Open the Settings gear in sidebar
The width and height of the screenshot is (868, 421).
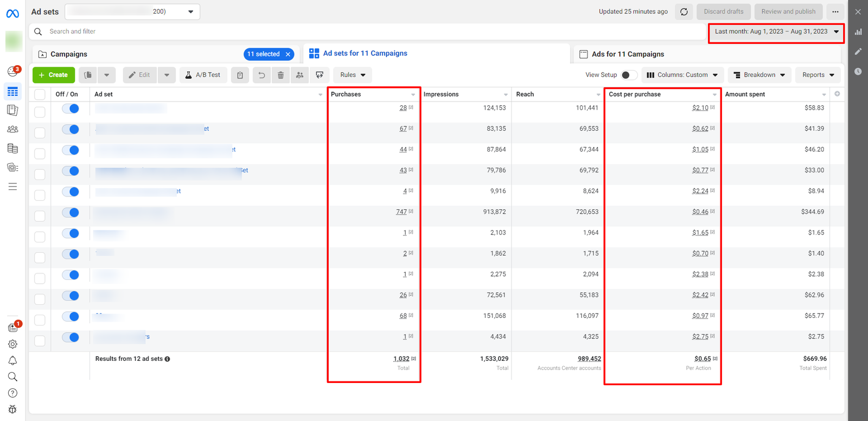[x=12, y=344]
